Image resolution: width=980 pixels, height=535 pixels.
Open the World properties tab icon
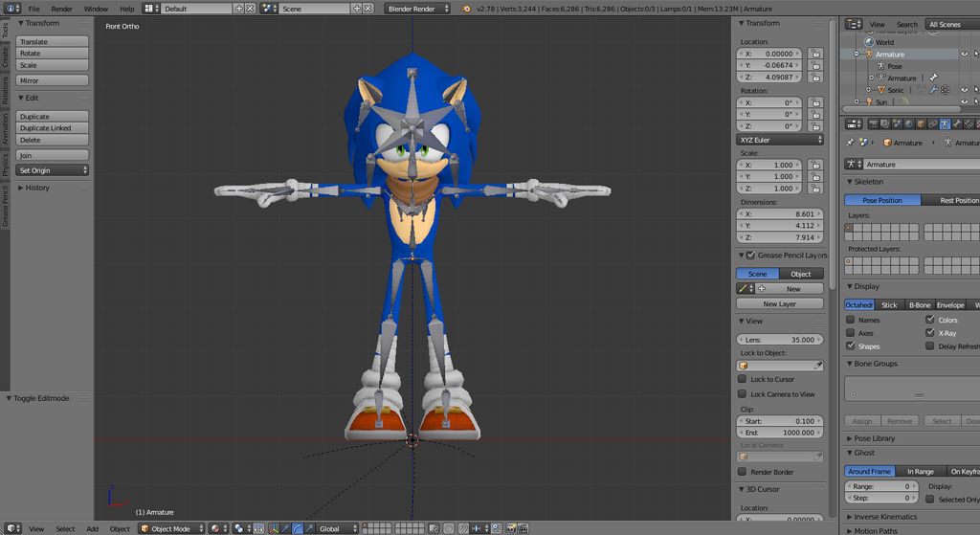point(909,123)
